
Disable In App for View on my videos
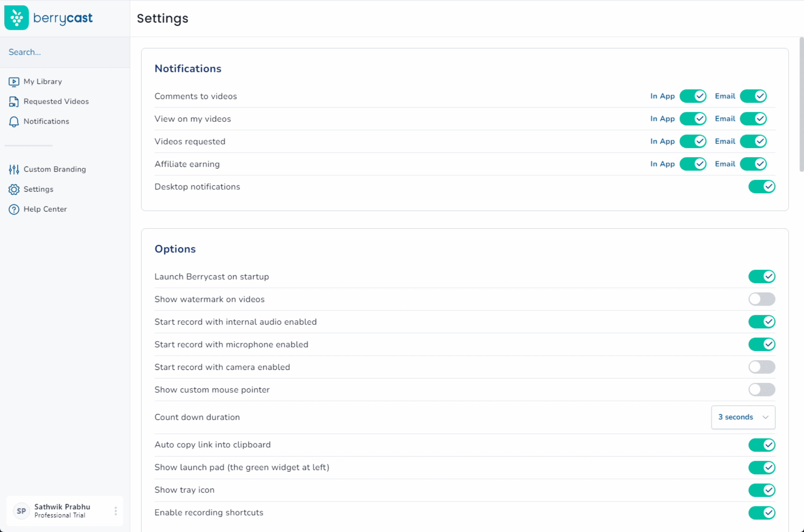(x=693, y=119)
